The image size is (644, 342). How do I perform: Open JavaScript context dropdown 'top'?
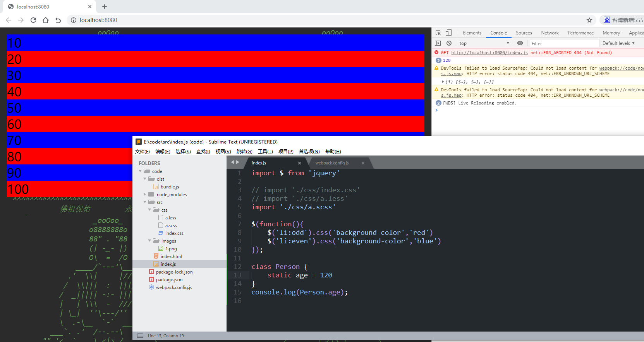pyautogui.click(x=484, y=43)
